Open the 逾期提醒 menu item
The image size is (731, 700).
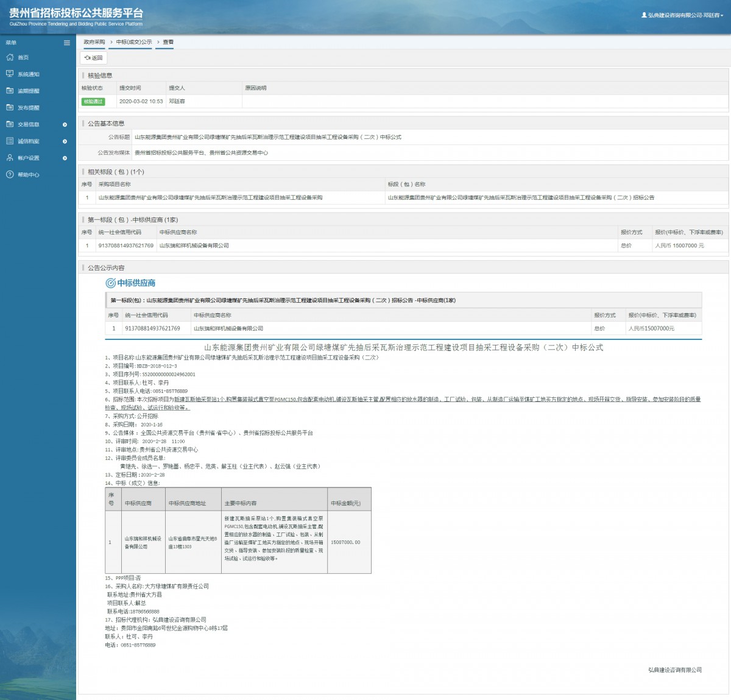29,91
